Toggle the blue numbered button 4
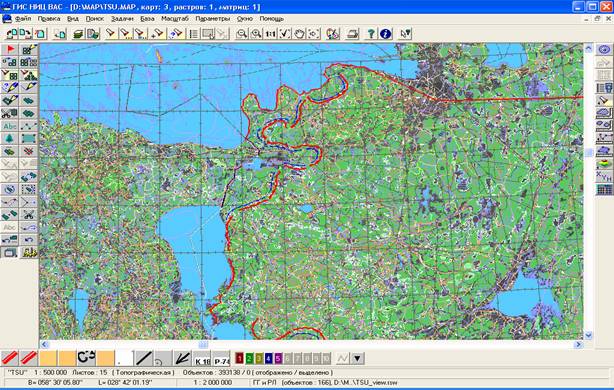Screen dimensions: 614x390 tap(268, 358)
